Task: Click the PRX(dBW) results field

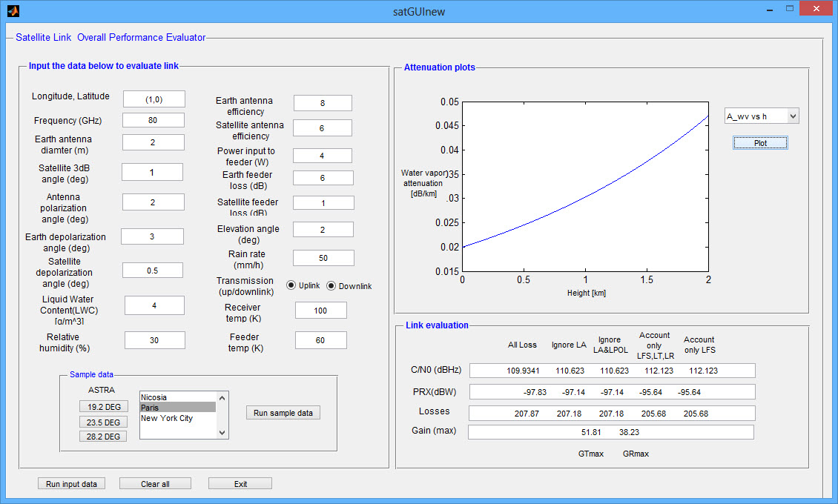Action: pos(613,392)
